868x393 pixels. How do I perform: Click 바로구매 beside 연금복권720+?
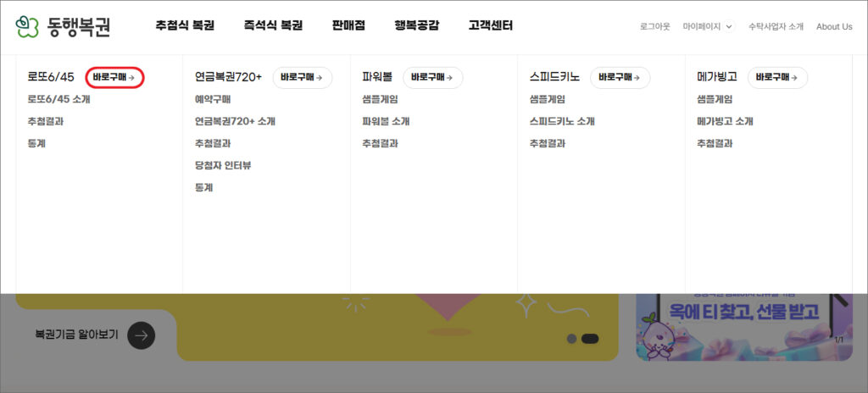[302, 77]
